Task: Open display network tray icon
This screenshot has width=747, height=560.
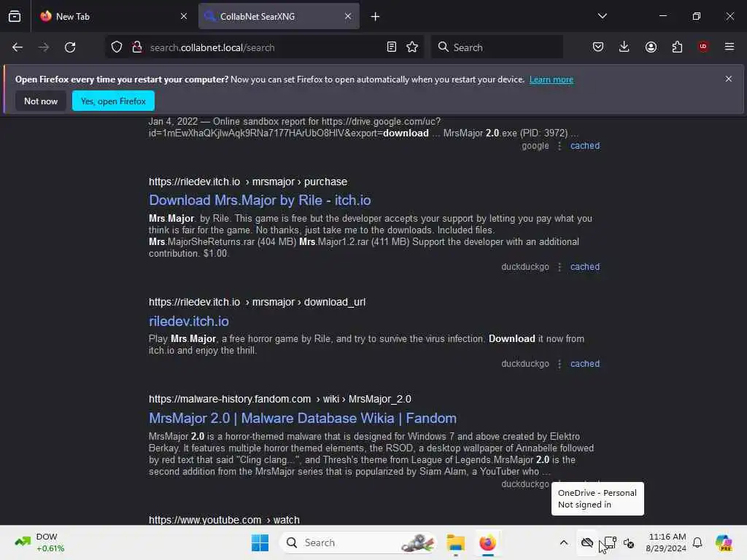Action: pyautogui.click(x=609, y=542)
